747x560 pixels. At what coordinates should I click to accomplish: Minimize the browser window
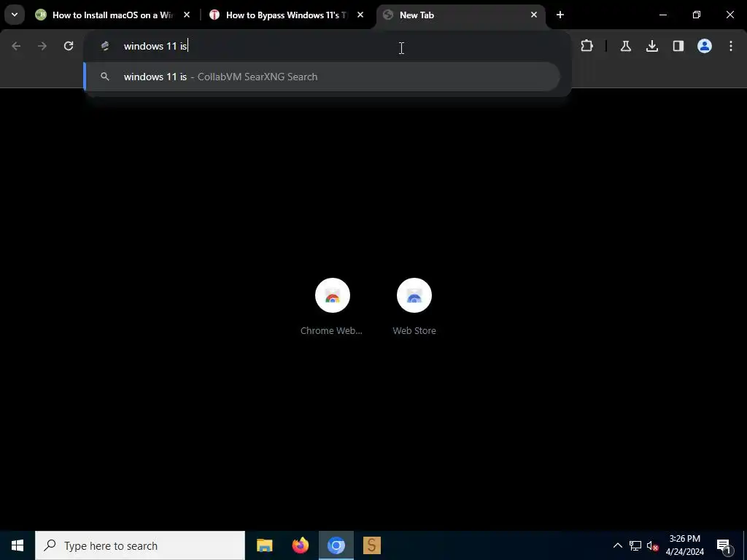click(x=662, y=15)
